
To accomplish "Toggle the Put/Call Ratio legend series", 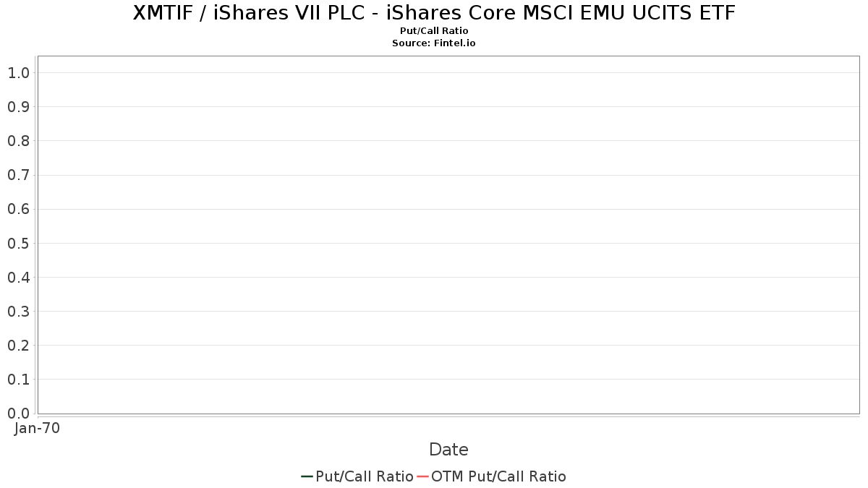I will [x=365, y=476].
